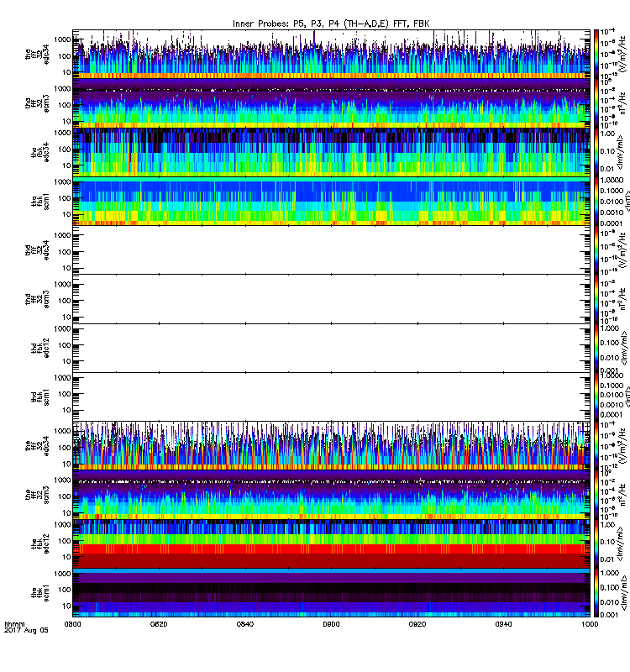630x672 pixels.
Task: Select the 'tha fbk scm1' panel label
Action: [40, 201]
